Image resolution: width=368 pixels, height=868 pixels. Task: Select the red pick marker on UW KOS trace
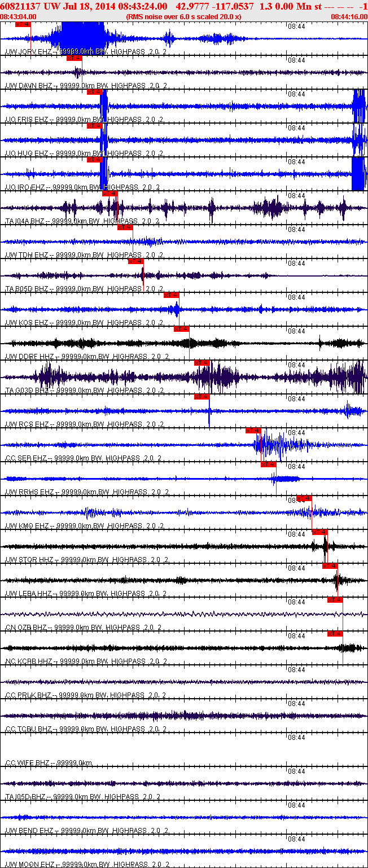pyautogui.click(x=171, y=295)
